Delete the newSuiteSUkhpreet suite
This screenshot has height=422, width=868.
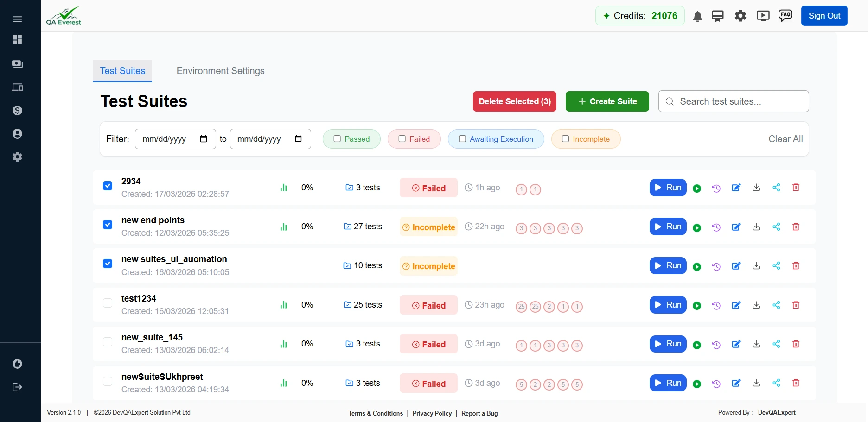point(796,383)
